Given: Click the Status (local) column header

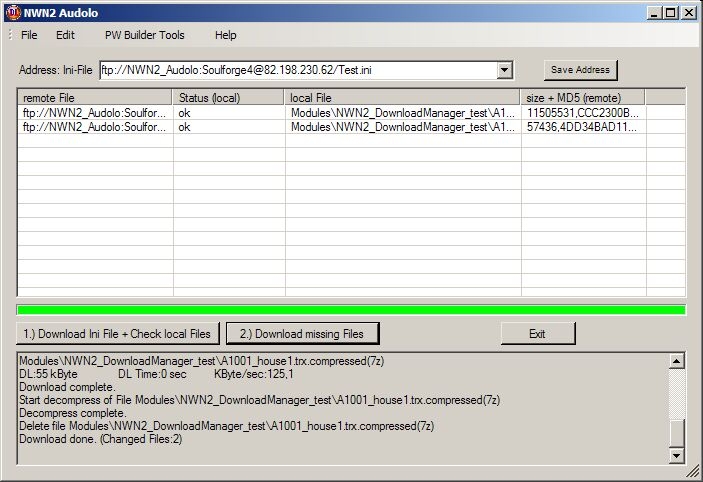Looking at the screenshot, I should (x=229, y=98).
